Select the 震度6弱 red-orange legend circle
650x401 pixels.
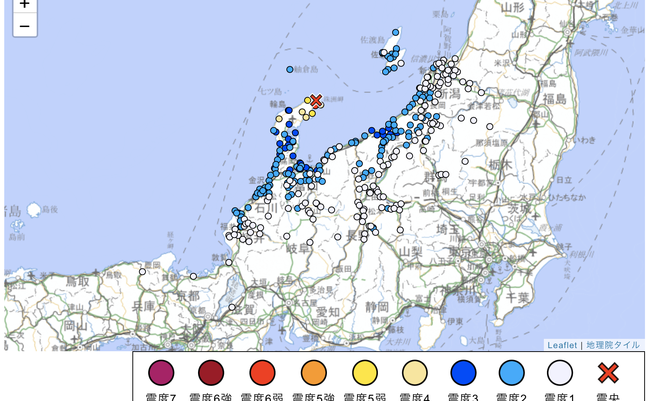pos(260,374)
